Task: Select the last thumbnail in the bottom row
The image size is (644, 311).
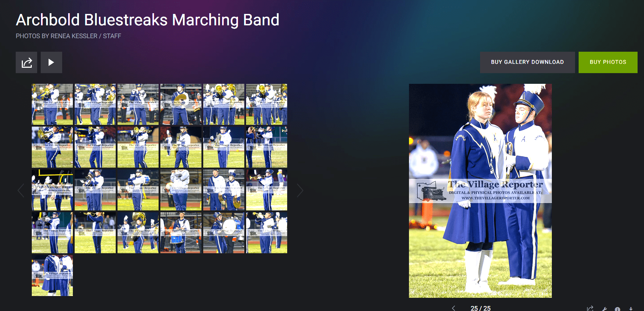Action: [x=52, y=275]
